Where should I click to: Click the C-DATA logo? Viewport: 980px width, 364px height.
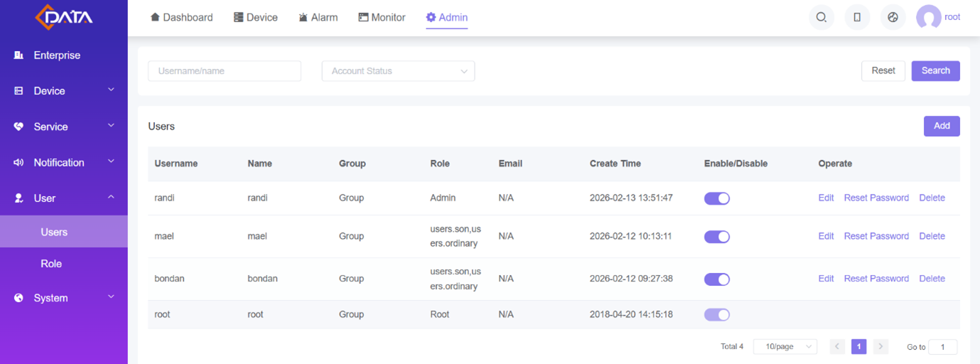pyautogui.click(x=64, y=17)
